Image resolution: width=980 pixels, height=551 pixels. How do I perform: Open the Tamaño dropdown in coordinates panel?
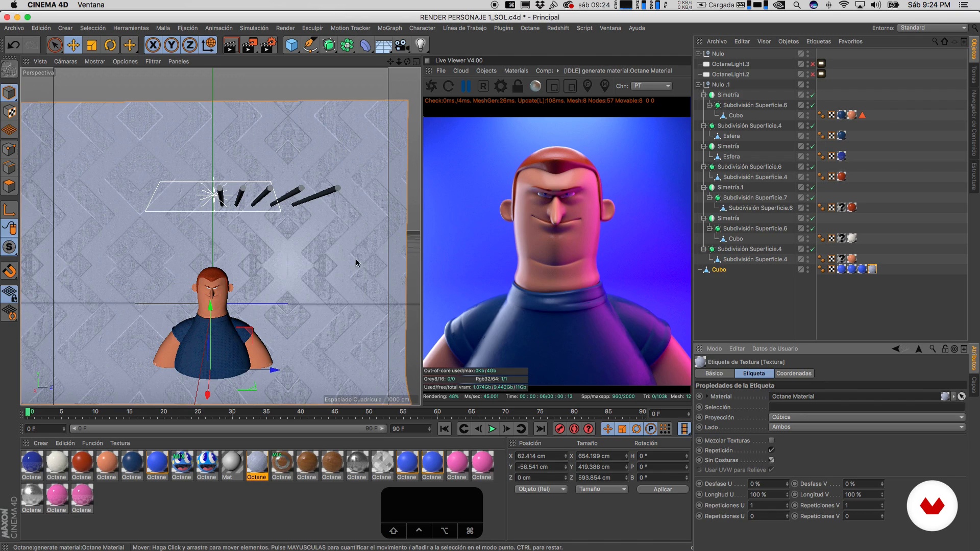click(x=601, y=489)
